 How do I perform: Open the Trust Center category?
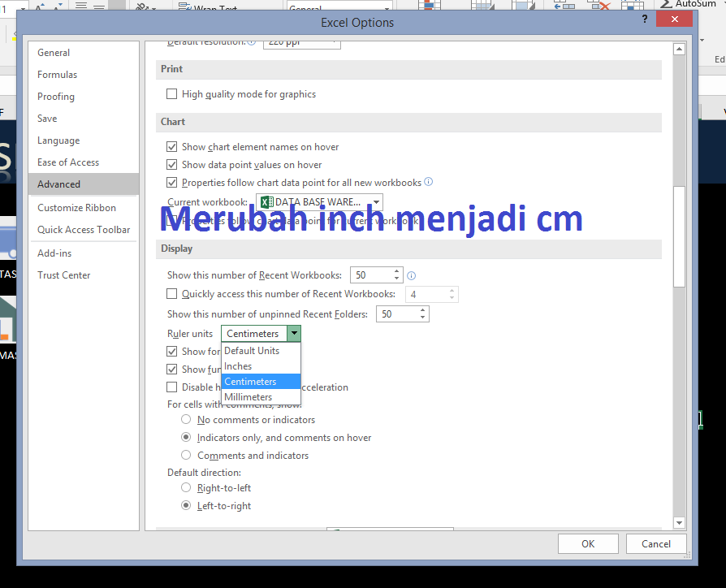[x=84, y=275]
